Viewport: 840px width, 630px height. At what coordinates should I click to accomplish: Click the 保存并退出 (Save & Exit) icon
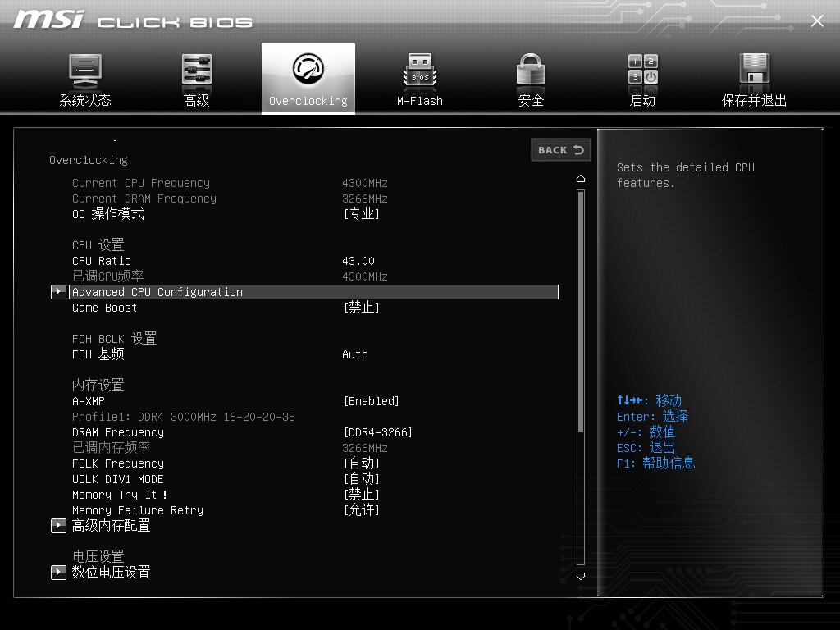754,78
